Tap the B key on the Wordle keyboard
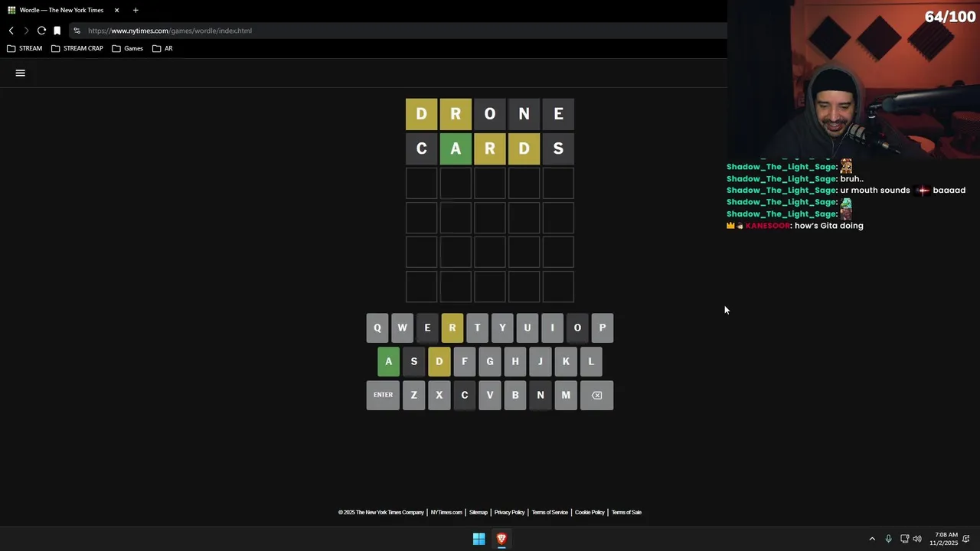The width and height of the screenshot is (980, 551). tap(515, 395)
